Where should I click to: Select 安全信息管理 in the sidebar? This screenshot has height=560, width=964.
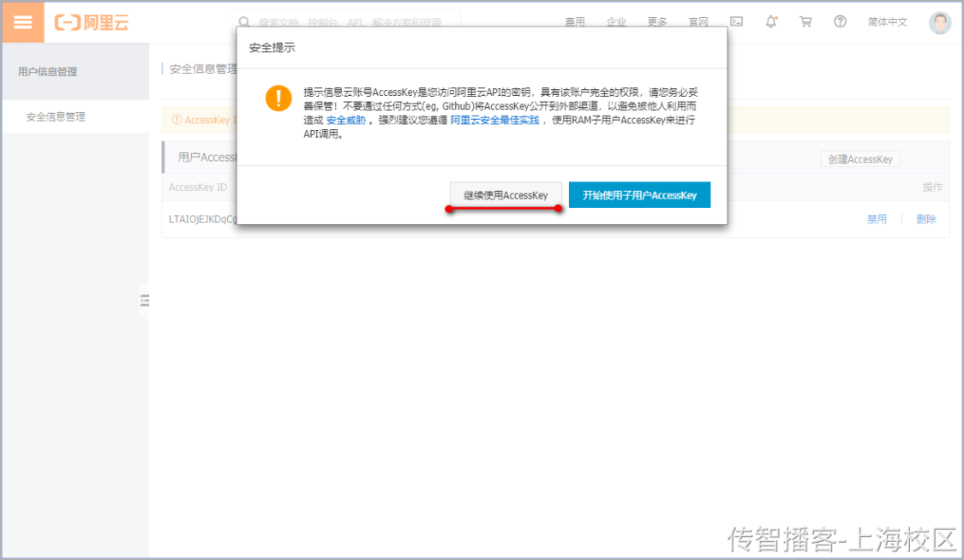tap(56, 116)
